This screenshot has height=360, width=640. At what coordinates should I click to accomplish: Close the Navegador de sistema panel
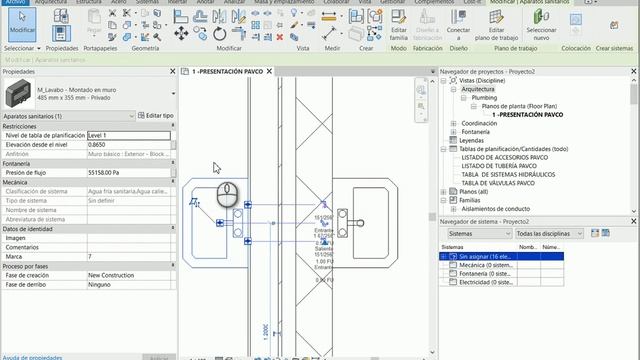pyautogui.click(x=633, y=221)
